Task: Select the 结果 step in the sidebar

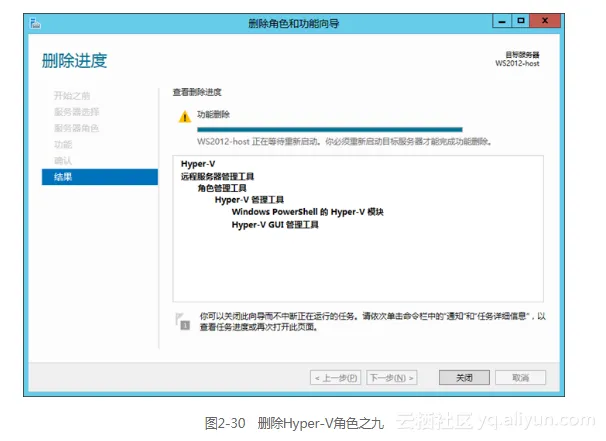Action: click(100, 177)
